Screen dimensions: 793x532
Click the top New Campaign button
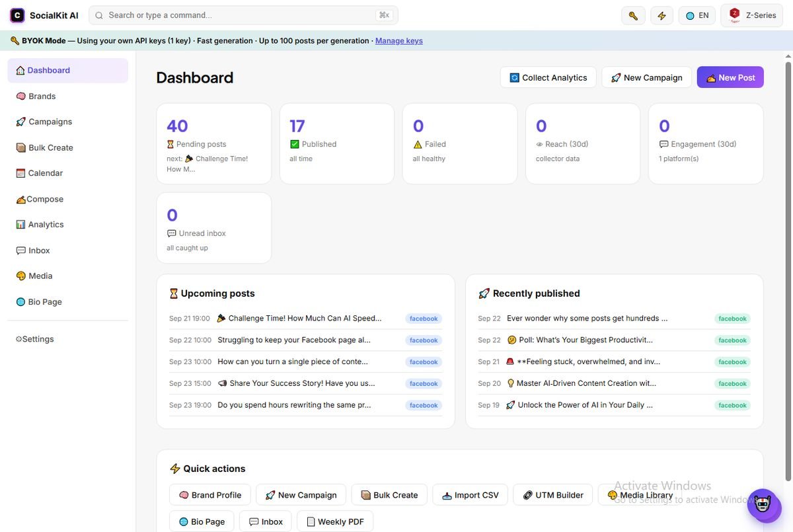point(646,77)
